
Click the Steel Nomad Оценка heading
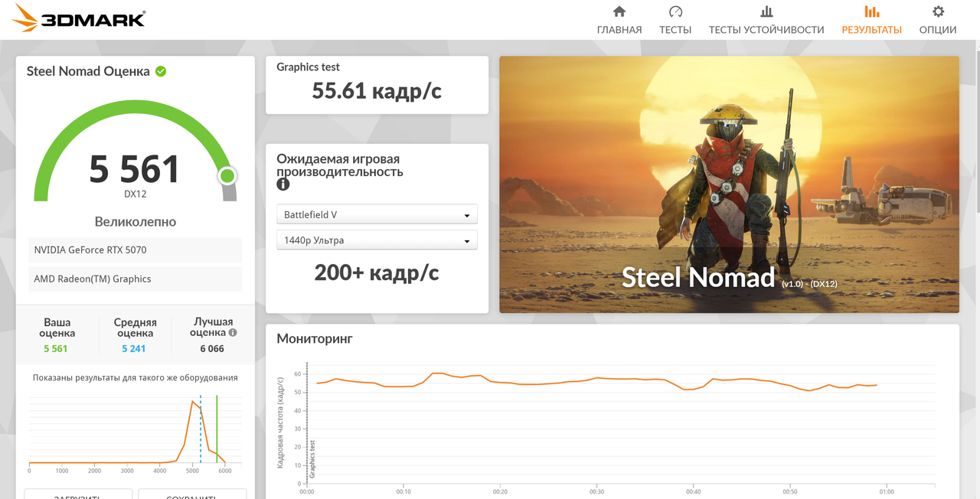click(x=88, y=71)
